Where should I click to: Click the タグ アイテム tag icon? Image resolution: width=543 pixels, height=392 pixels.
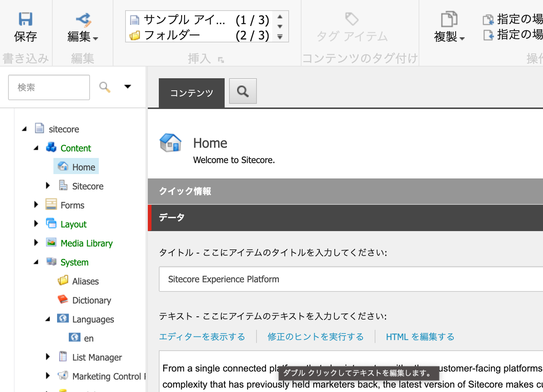[x=352, y=19]
